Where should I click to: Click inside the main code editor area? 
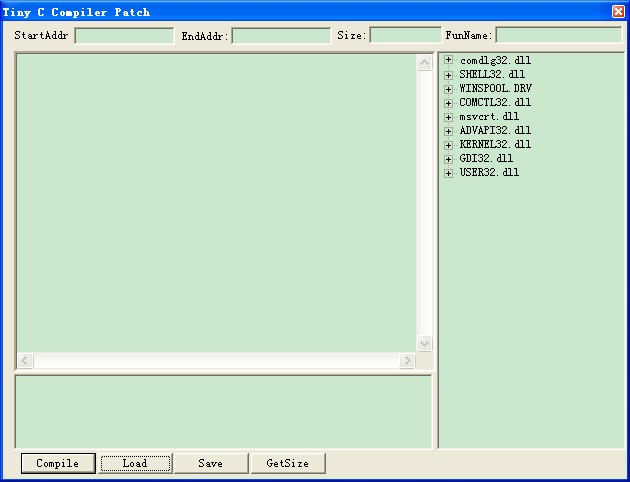coord(216,203)
